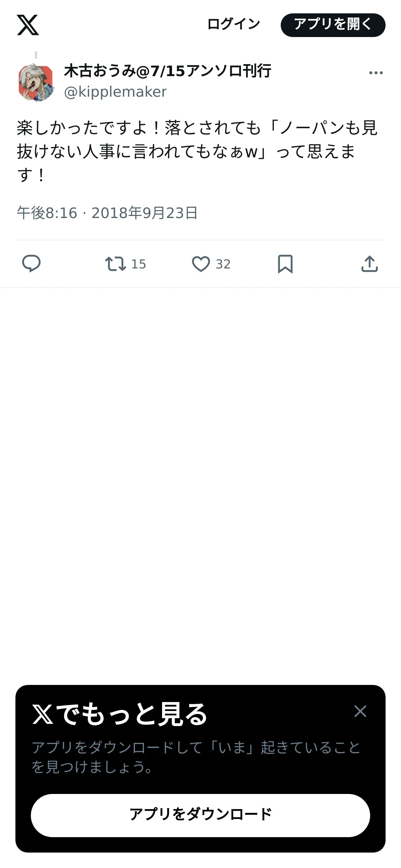Image resolution: width=401 pixels, height=868 pixels.
Task: Open the author's profile avatar
Action: coord(36,83)
